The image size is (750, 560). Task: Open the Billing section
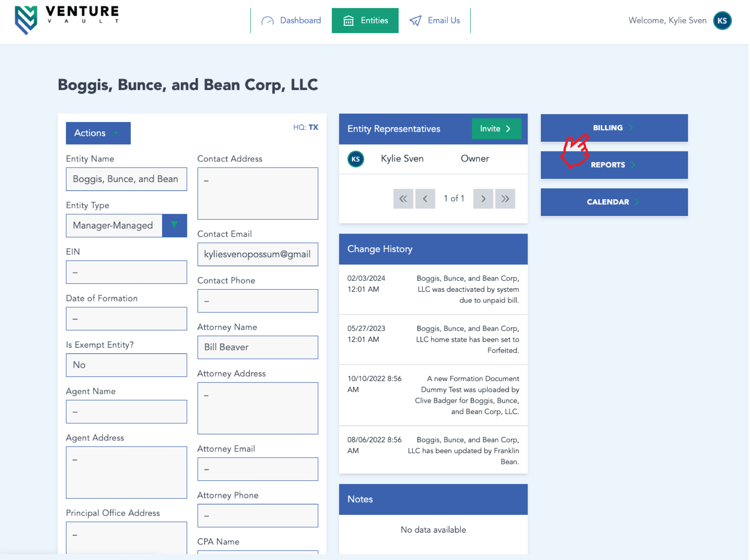pyautogui.click(x=614, y=128)
